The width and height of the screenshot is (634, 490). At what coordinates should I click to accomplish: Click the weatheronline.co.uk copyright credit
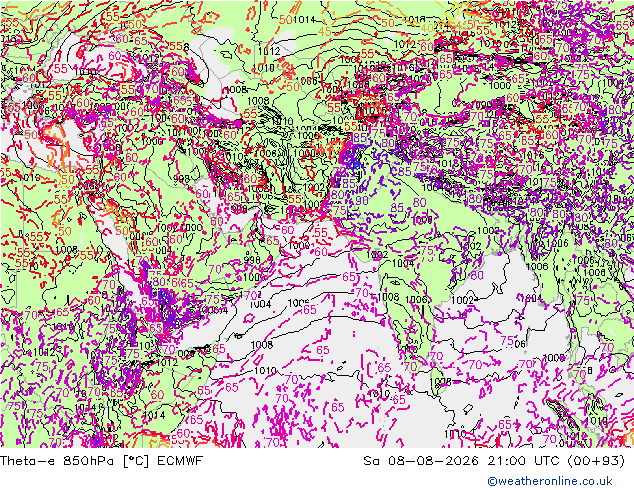tap(550, 481)
